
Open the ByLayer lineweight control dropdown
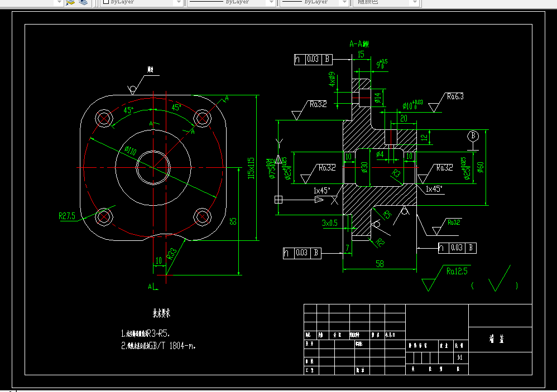coord(344,2)
